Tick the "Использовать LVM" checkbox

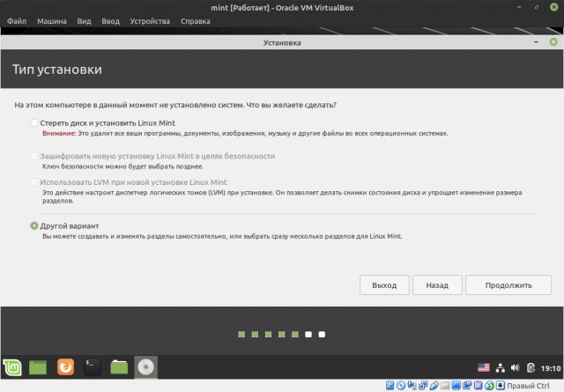tap(34, 182)
